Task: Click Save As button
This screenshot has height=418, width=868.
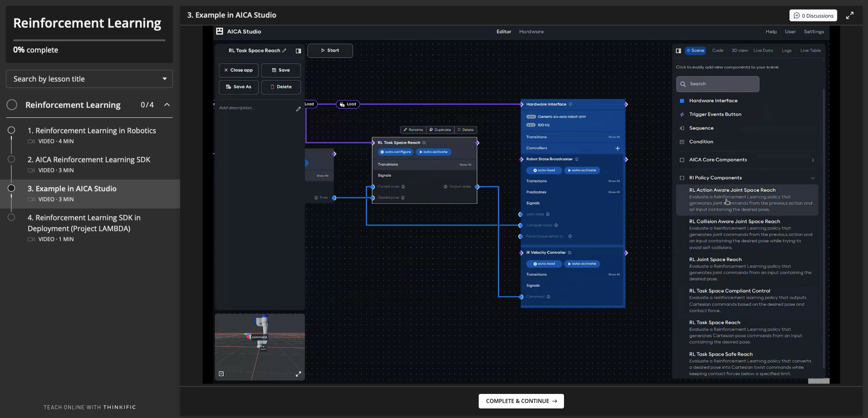Action: tap(238, 87)
